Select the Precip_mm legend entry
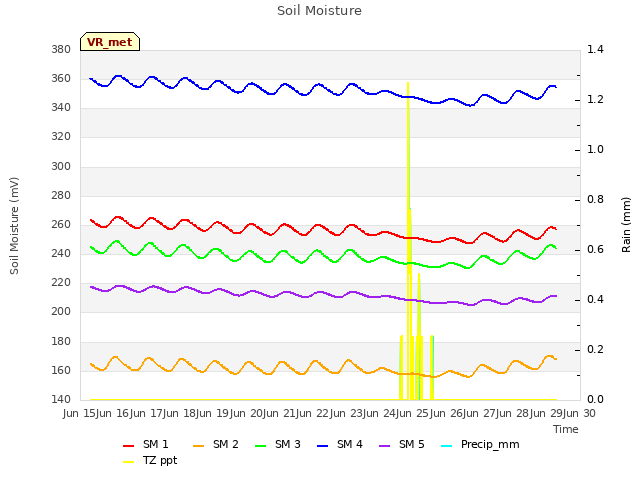The height and width of the screenshot is (480, 640). 480,444
